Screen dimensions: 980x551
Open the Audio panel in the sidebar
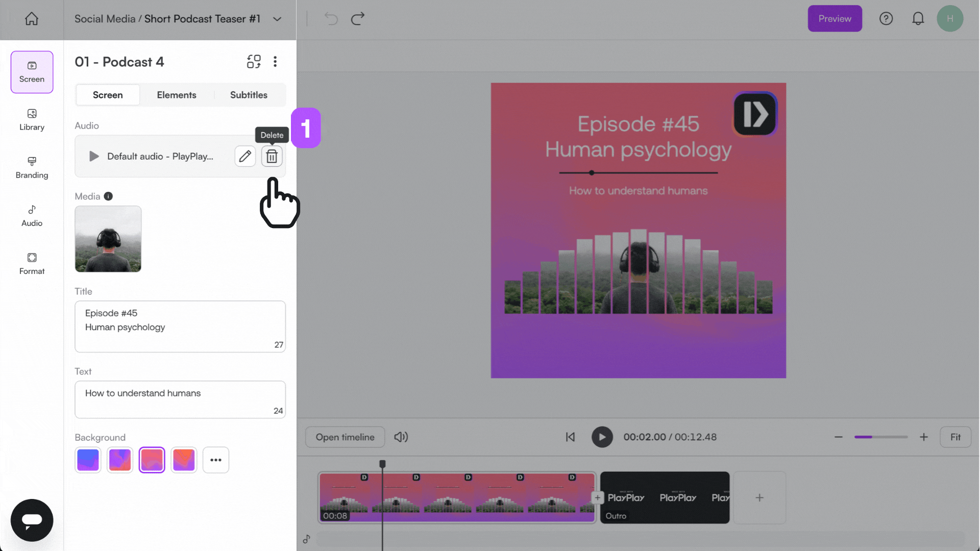click(x=31, y=216)
